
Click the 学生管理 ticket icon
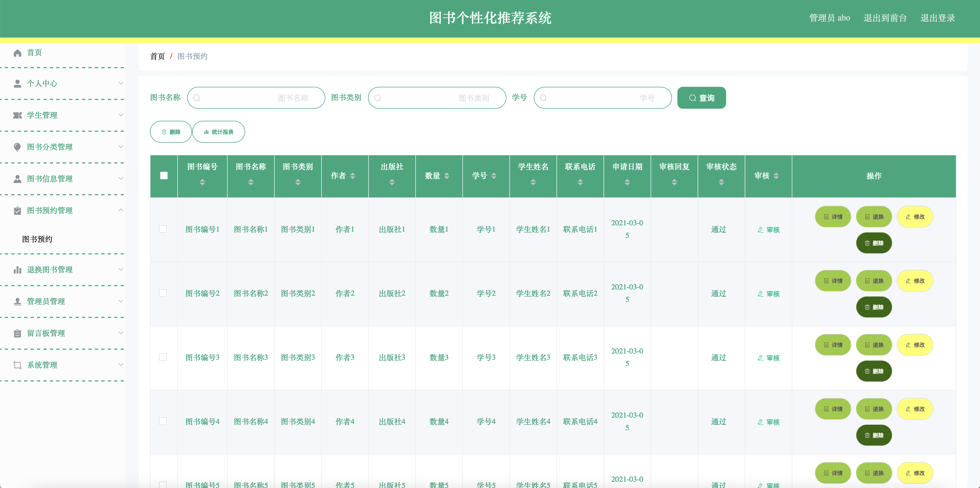click(x=18, y=115)
